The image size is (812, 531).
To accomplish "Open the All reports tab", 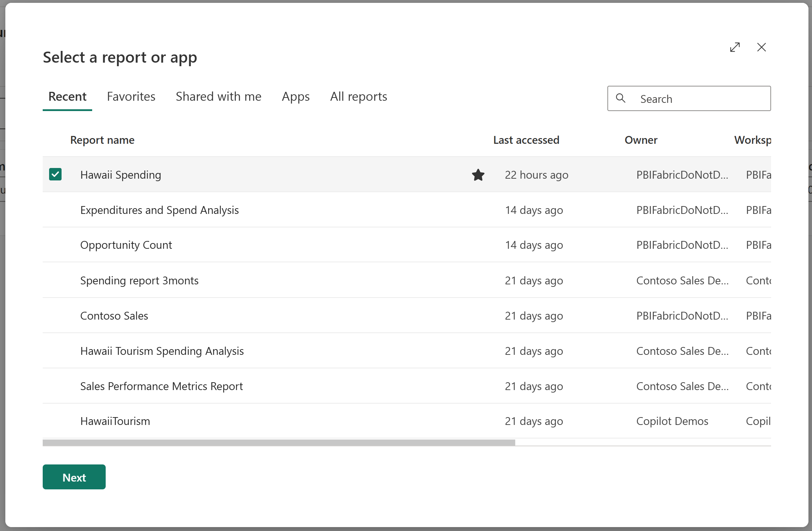I will click(358, 96).
